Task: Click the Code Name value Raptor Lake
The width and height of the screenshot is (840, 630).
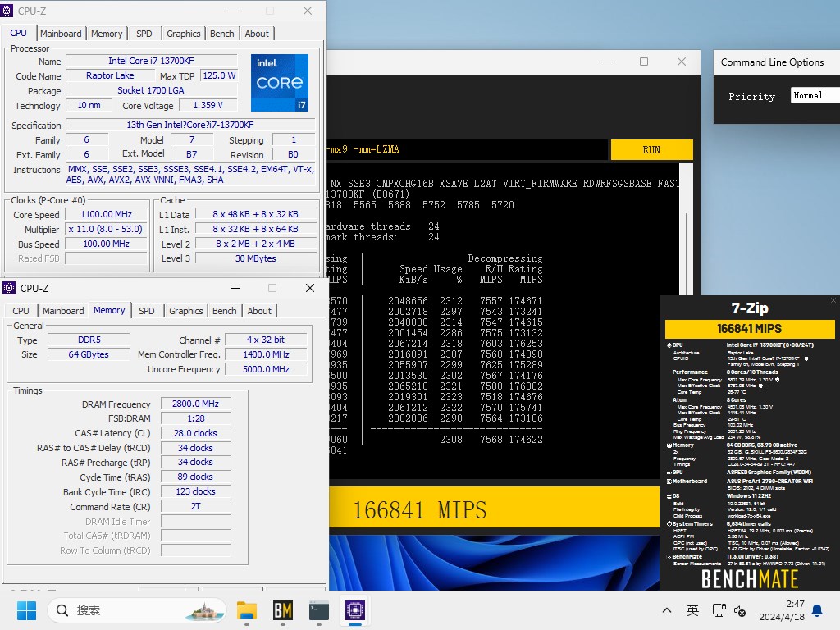Action: coord(110,75)
